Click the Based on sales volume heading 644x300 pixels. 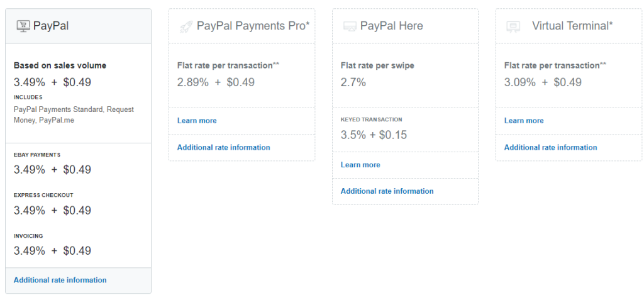[60, 65]
